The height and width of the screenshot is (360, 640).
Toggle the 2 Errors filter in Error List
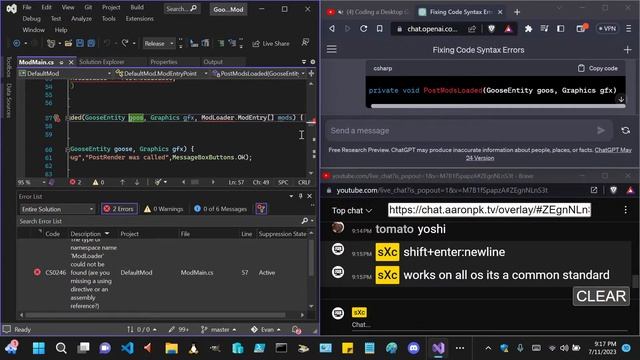coord(119,209)
